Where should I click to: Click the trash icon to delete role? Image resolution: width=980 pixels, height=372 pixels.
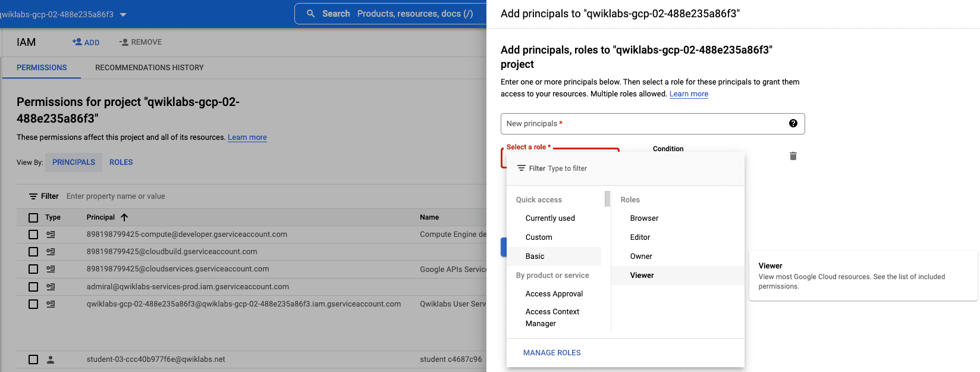[793, 156]
